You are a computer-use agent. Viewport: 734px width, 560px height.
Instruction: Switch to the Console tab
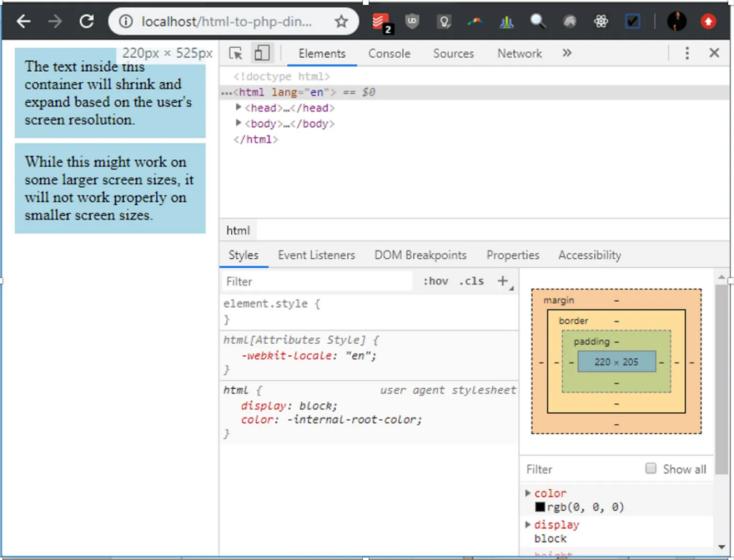389,53
